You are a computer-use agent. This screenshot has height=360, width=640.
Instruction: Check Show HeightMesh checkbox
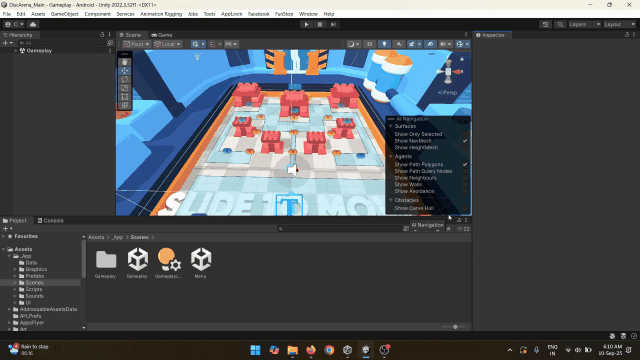pos(465,147)
